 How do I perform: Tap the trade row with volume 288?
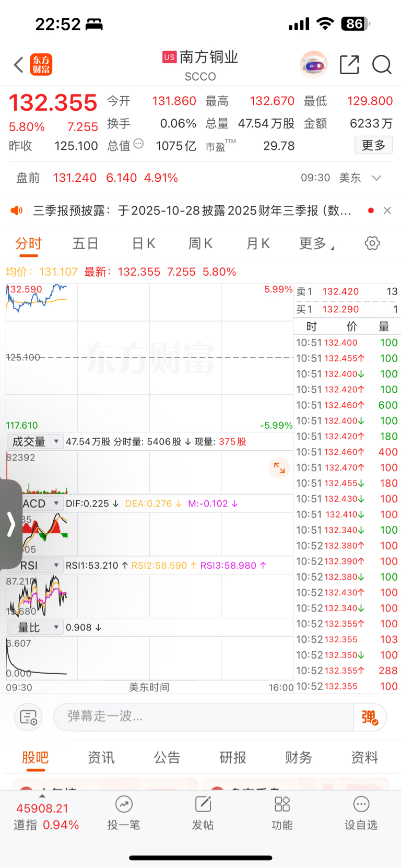pyautogui.click(x=347, y=671)
